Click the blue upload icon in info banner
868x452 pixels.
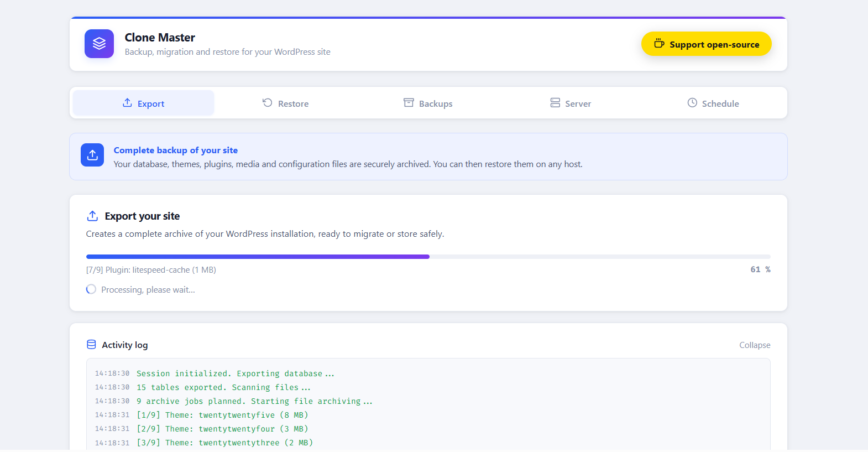(x=92, y=155)
